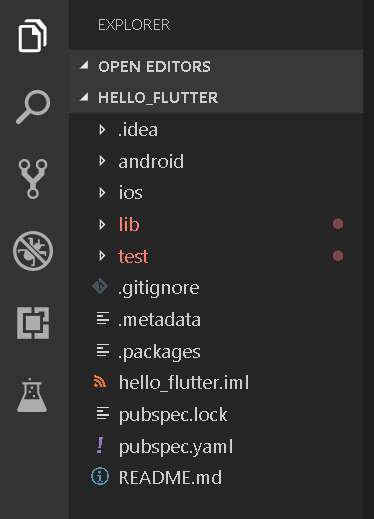
Task: Expand the red lib folder
Action: [216, 224]
